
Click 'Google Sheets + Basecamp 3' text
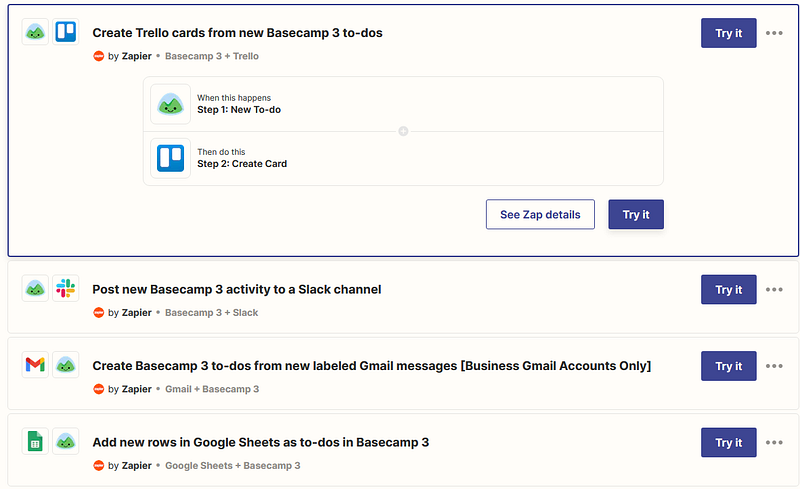[x=233, y=466]
